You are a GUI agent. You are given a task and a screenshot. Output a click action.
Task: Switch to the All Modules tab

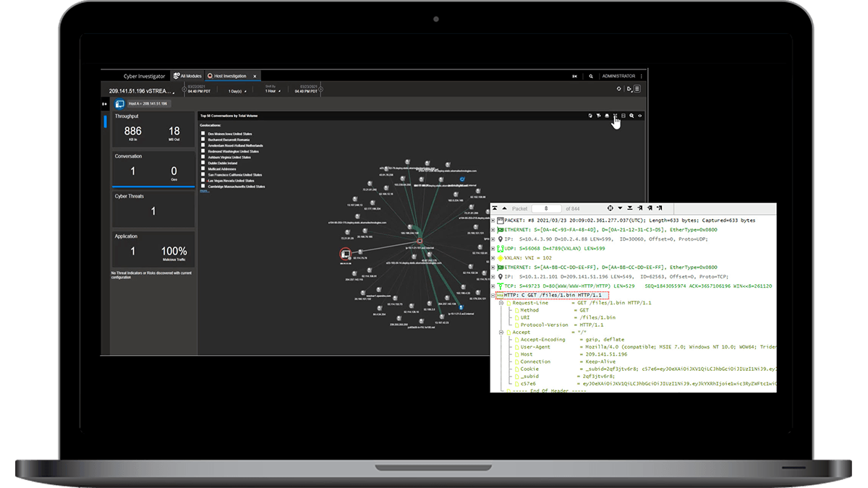click(x=187, y=76)
